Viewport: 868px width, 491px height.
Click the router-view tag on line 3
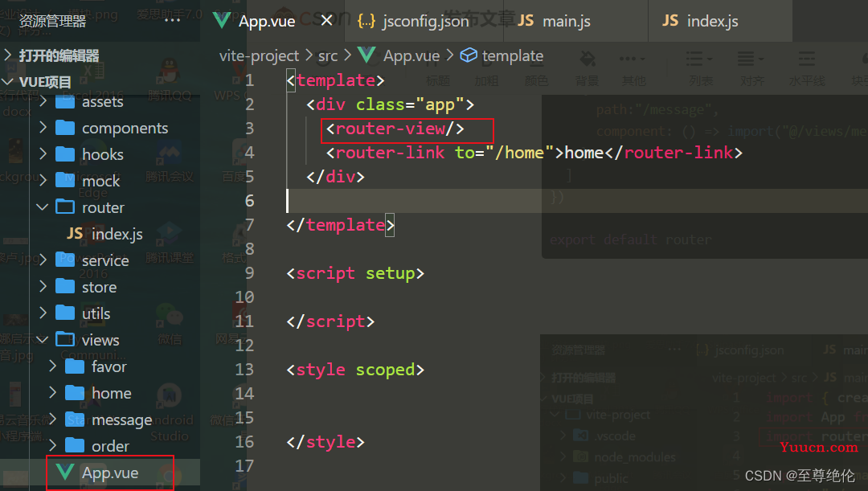point(395,129)
